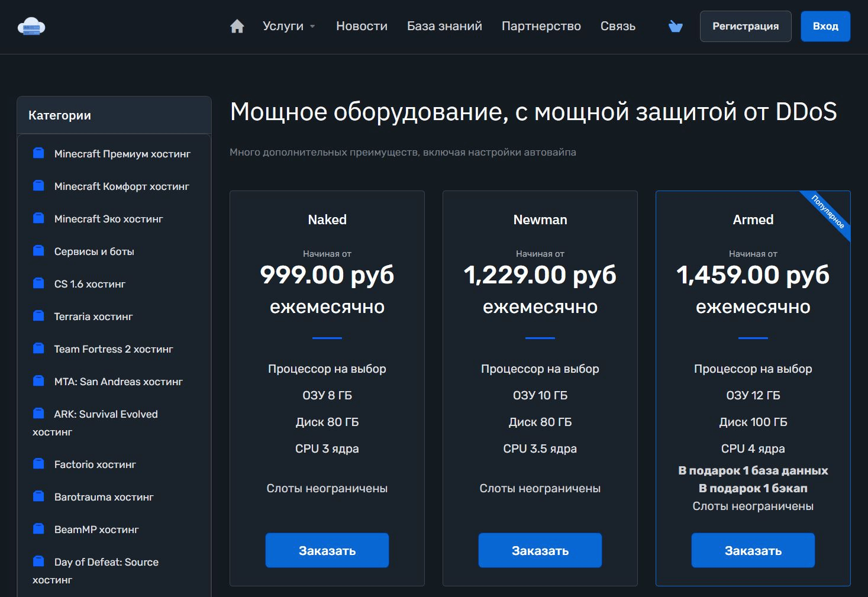Open the Новости menu item

[x=362, y=27]
